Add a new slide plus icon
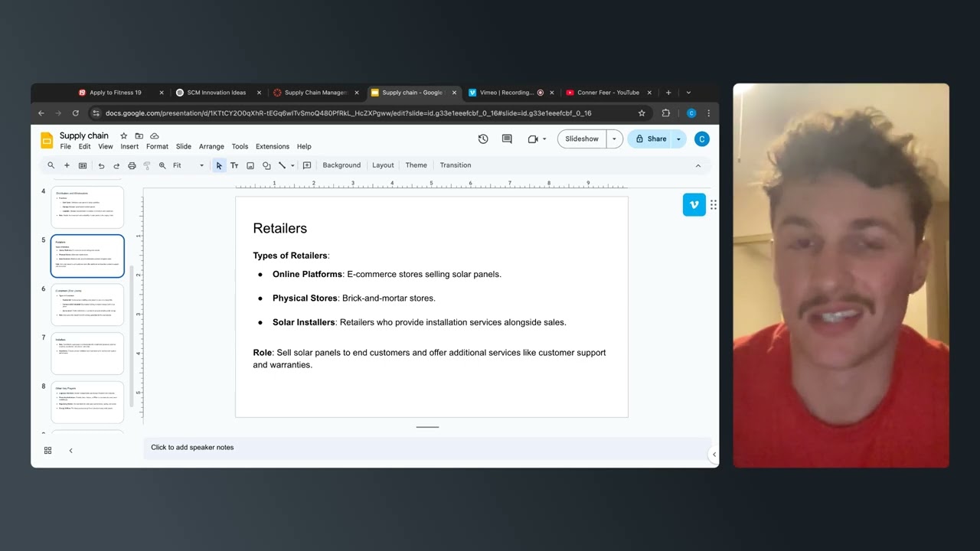Screen dimensions: 980x551 [x=67, y=165]
